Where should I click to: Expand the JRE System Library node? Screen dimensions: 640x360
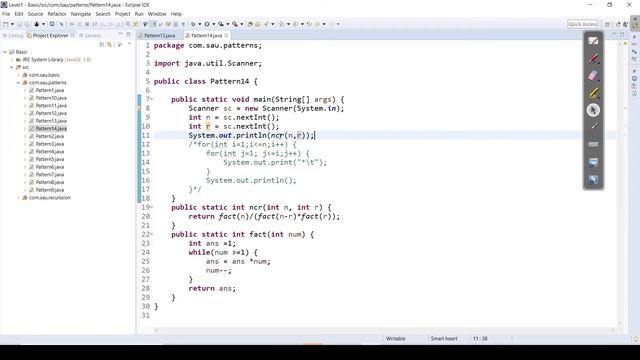[x=12, y=60]
